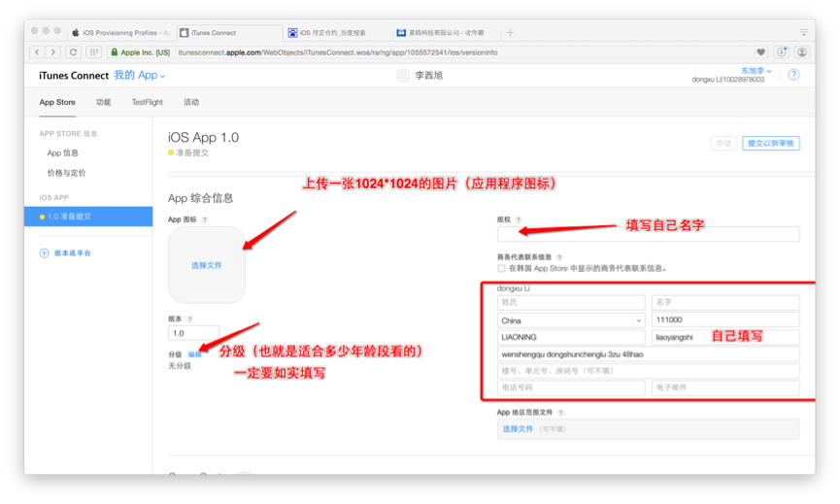Go back with the browser back arrow
840x504 pixels.
(37, 51)
